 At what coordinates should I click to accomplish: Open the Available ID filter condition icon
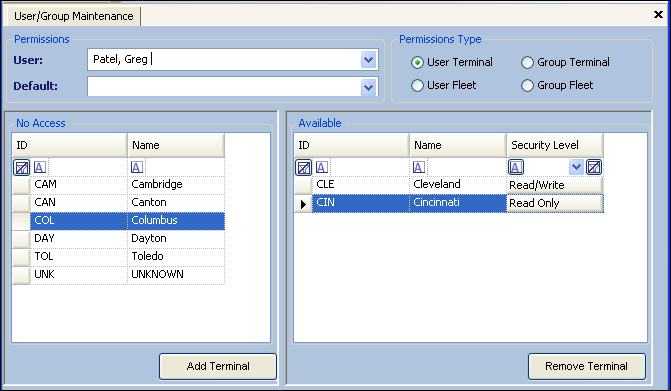click(x=322, y=167)
